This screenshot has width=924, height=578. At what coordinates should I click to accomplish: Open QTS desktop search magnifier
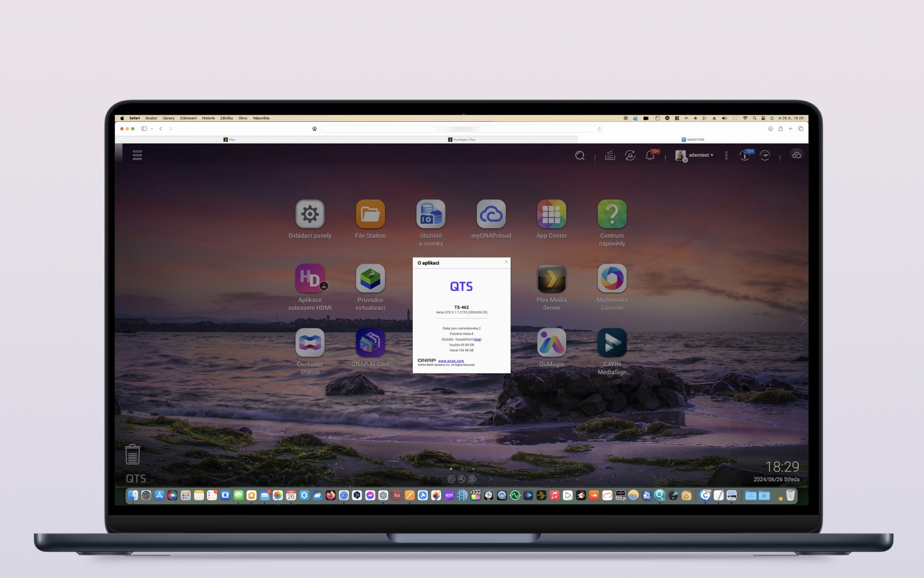[x=580, y=155]
